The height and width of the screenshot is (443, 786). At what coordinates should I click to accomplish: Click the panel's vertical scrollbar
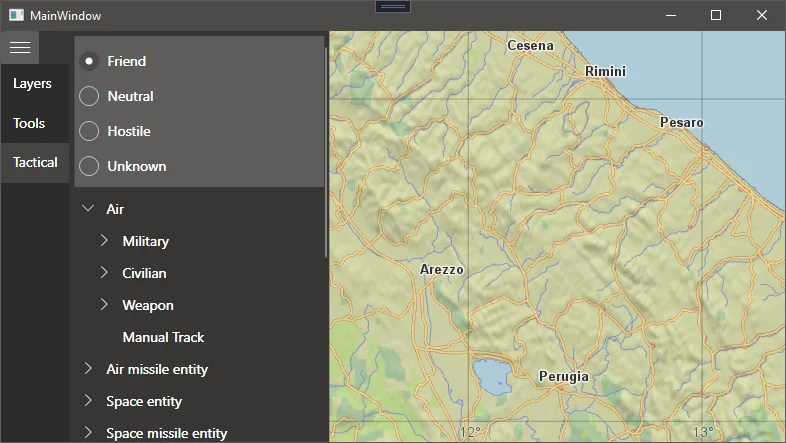click(326, 150)
